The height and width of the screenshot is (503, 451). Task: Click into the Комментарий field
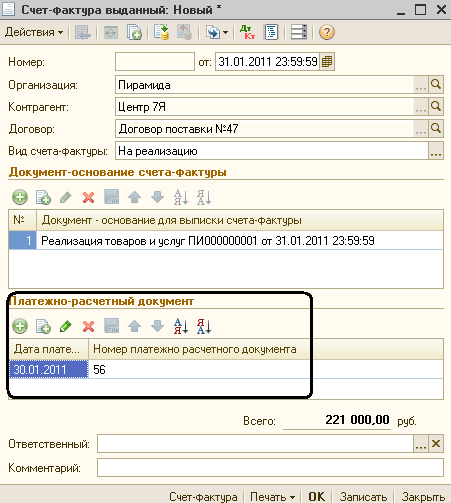[x=270, y=468]
